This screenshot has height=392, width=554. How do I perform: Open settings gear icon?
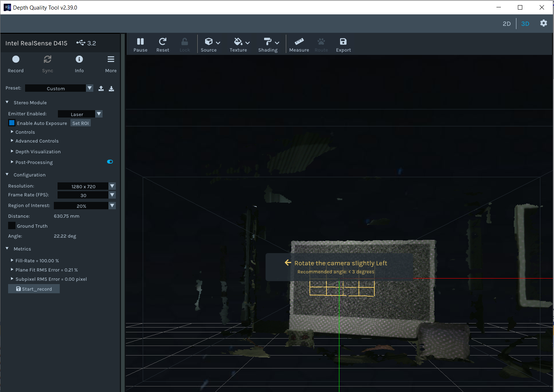543,23
